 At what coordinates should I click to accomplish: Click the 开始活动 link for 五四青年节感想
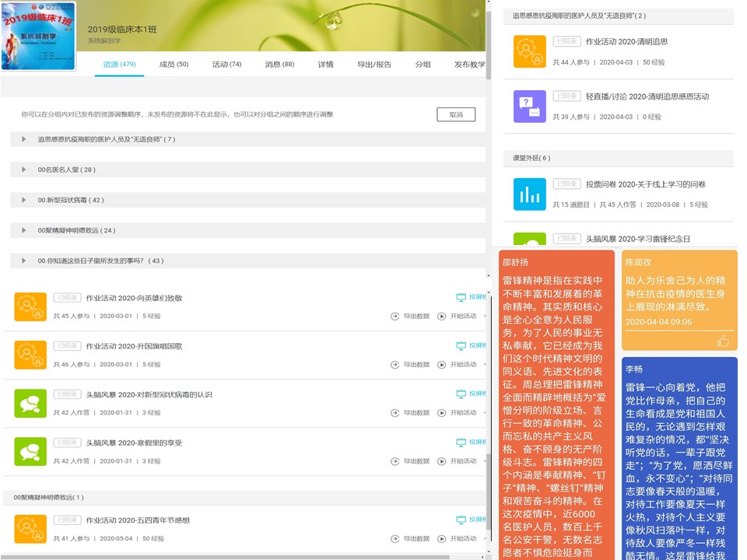462,537
